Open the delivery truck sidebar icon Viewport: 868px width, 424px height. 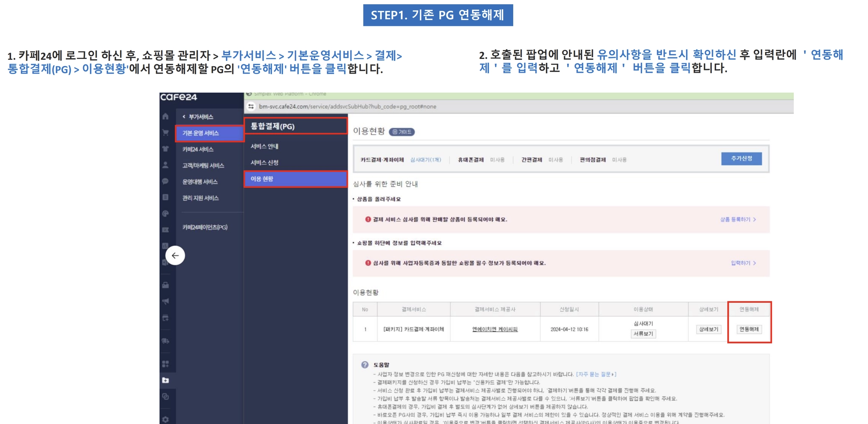coord(165,341)
